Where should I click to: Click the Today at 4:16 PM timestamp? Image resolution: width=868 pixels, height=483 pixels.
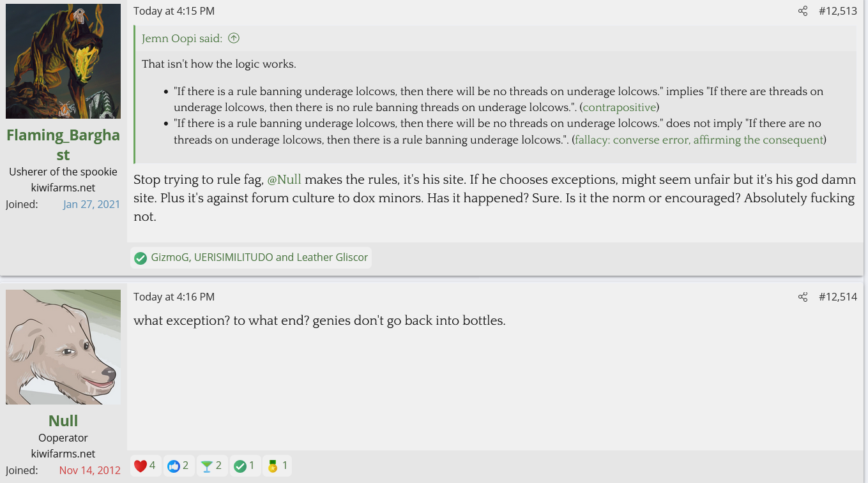[174, 297]
